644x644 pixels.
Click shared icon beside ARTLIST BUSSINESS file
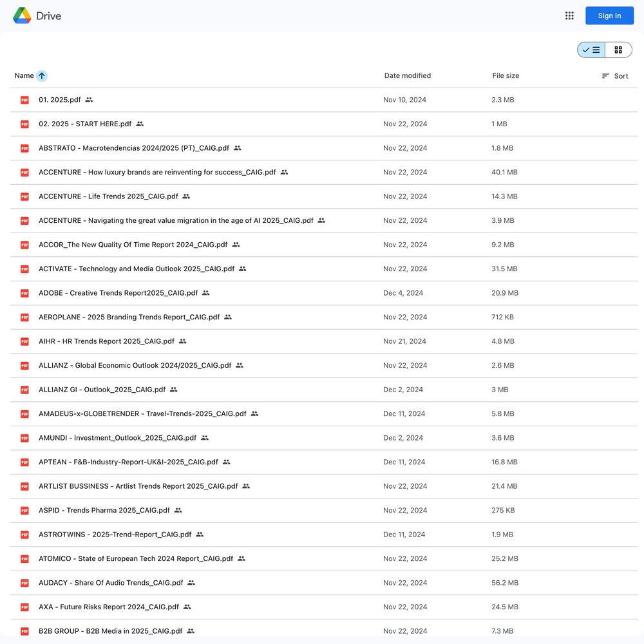[246, 486]
